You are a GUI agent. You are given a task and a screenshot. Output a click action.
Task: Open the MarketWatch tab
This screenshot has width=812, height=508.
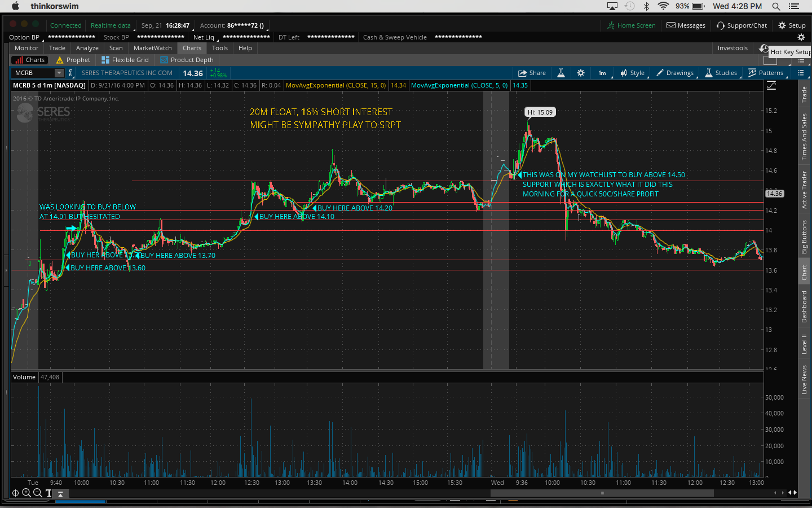pyautogui.click(x=153, y=48)
